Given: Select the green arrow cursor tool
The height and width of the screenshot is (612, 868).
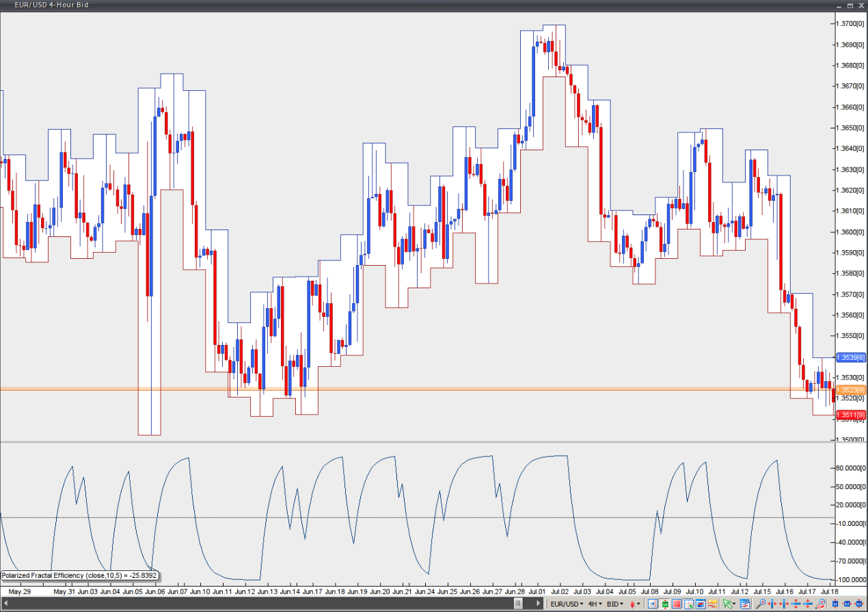Looking at the screenshot, I should [727, 604].
